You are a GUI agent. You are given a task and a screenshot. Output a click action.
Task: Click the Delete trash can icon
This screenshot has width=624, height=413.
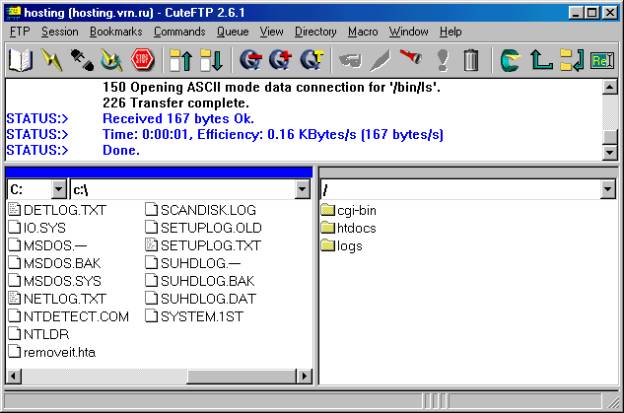[x=471, y=60]
